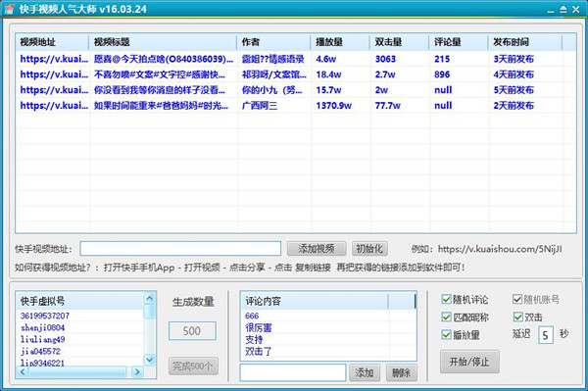The height and width of the screenshot is (391, 588).
Task: Click author cell 露姐??情感语录
Action: [272, 59]
